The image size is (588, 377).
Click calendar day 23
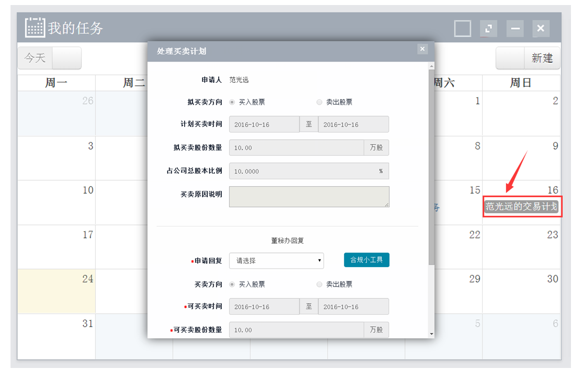tap(521, 247)
